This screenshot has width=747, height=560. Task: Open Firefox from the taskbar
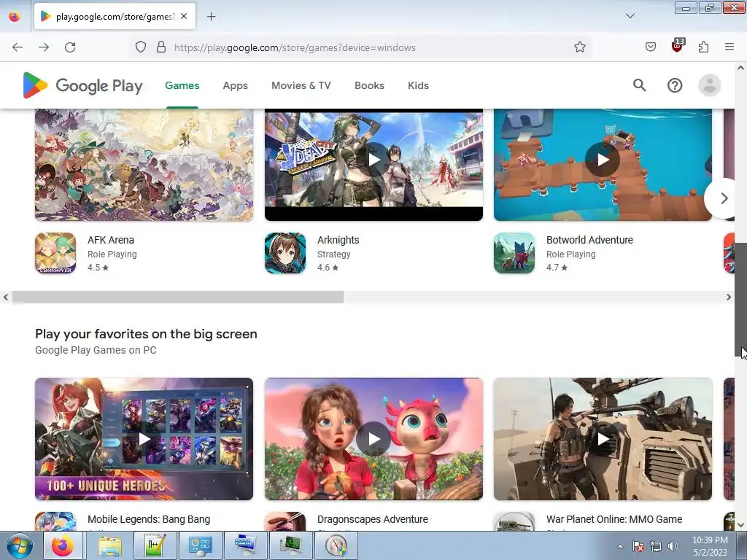click(x=63, y=545)
